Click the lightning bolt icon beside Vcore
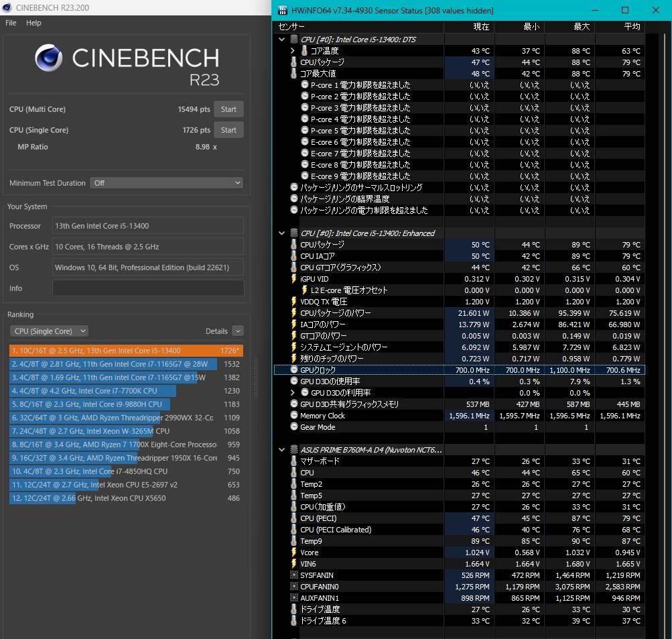Viewport: 672px width, 639px height. point(293,553)
